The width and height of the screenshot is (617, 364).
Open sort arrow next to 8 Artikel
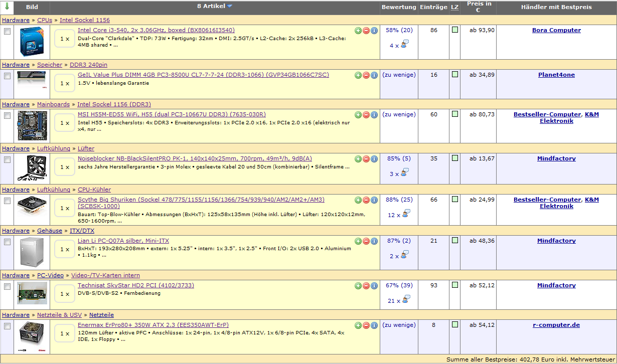tap(230, 7)
